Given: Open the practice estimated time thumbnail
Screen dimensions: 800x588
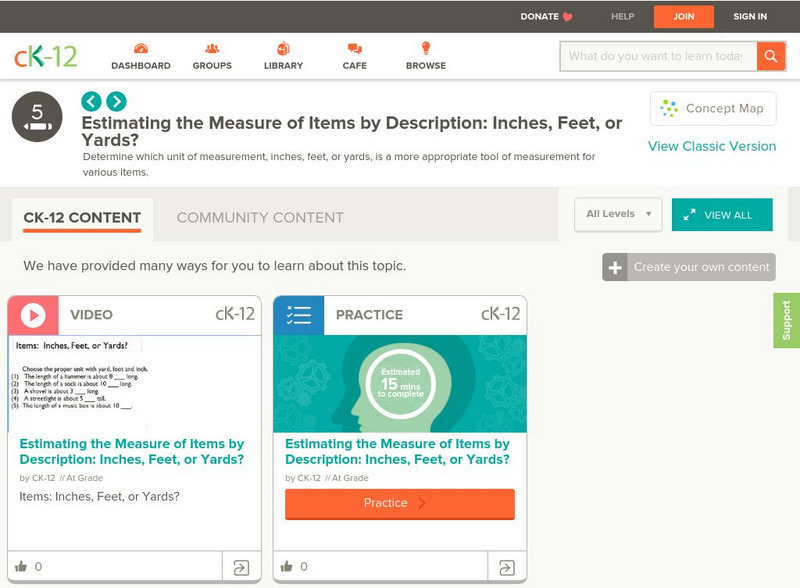Looking at the screenshot, I should pos(400,384).
